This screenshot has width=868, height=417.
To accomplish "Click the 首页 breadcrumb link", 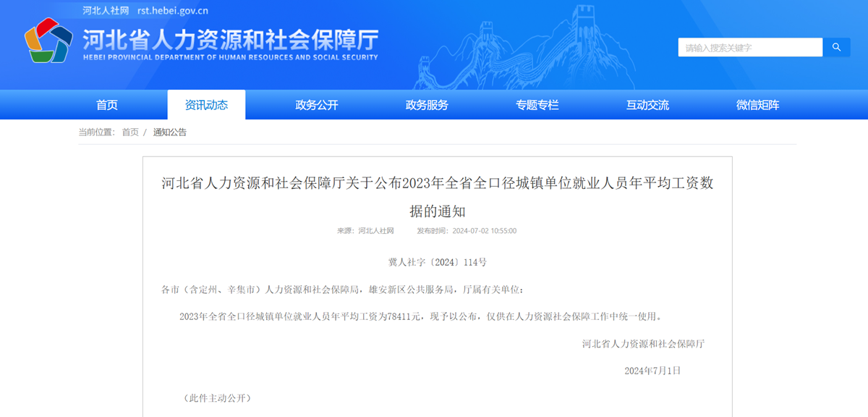I will pos(130,132).
